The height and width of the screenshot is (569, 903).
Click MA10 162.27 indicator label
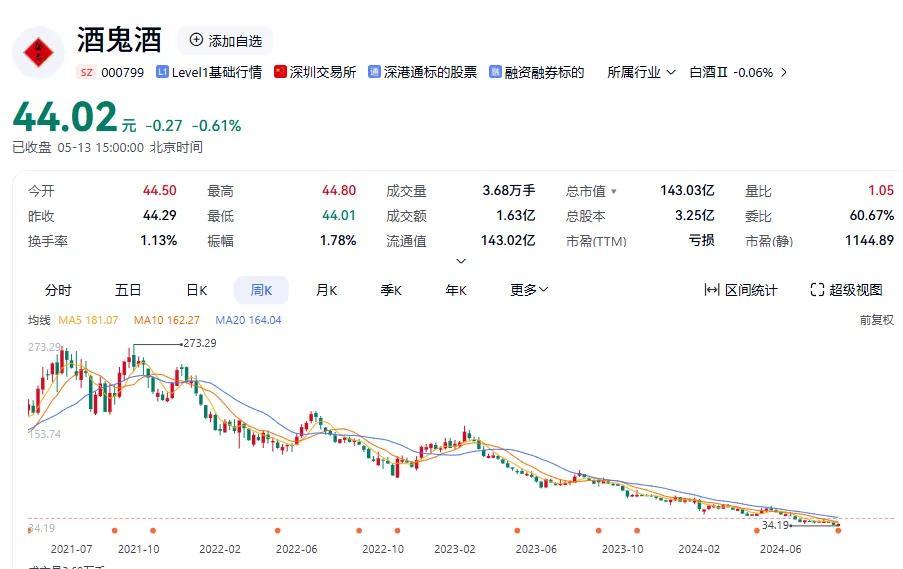166,320
